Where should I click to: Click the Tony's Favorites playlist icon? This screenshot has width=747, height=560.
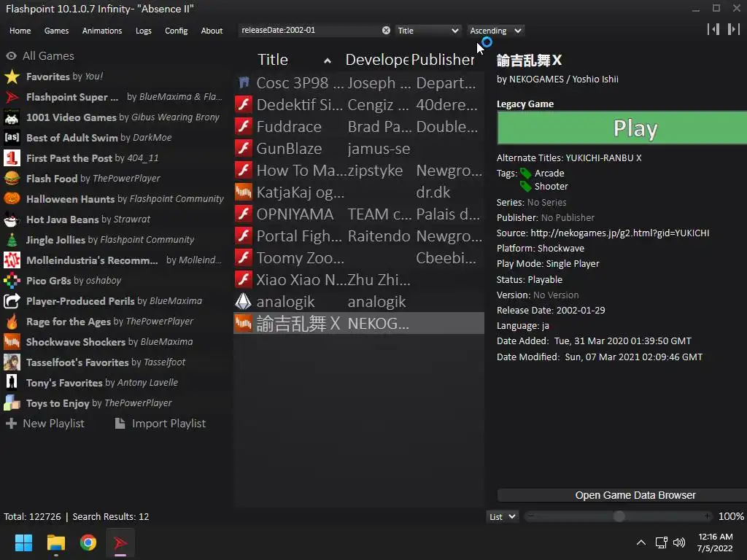pos(12,383)
